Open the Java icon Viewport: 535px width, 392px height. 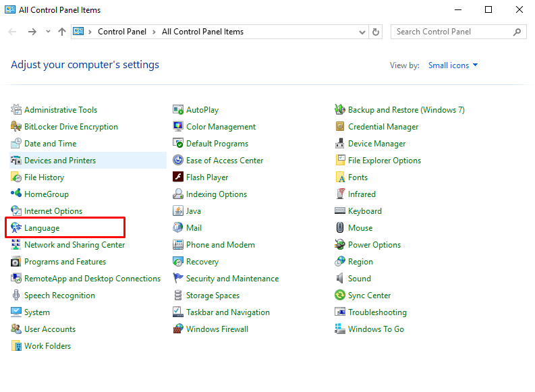point(178,211)
